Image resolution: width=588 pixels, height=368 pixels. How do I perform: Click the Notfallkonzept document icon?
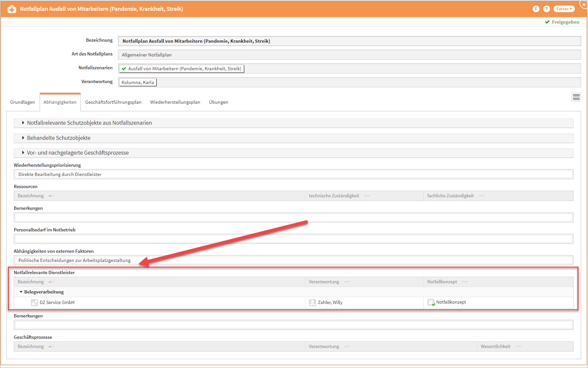point(431,302)
